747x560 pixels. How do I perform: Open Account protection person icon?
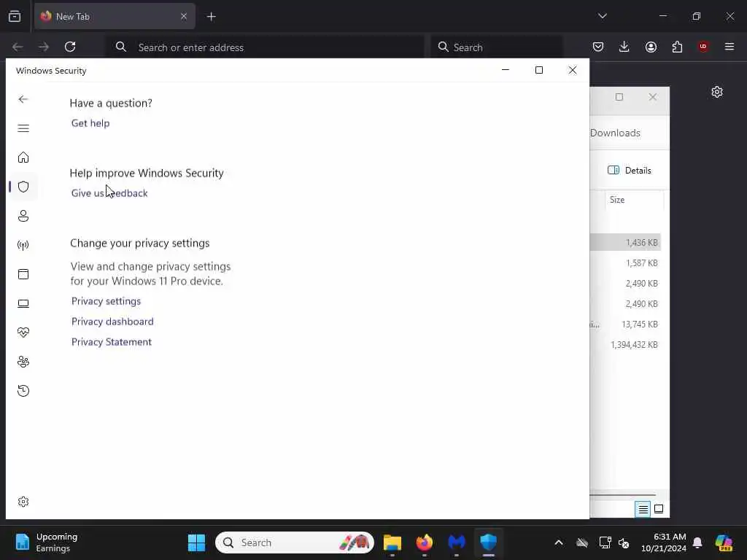23,216
